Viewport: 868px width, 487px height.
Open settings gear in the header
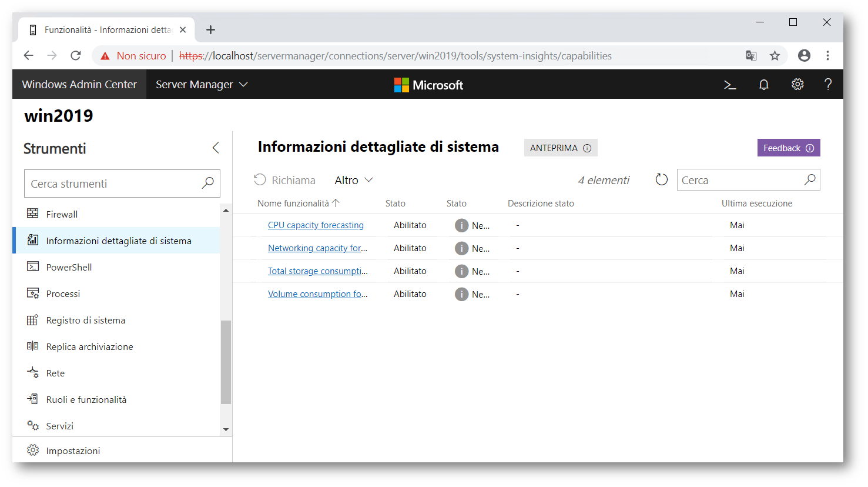[797, 85]
